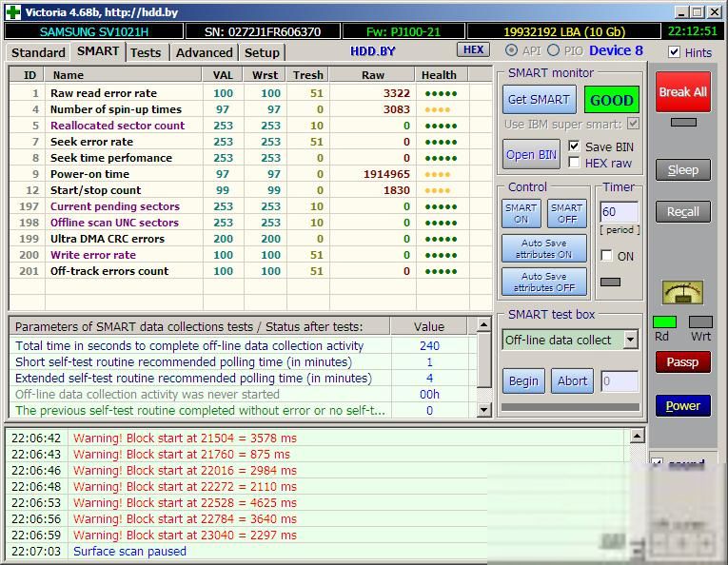Enable the Timer ON checkbox
728x565 pixels.
point(606,256)
